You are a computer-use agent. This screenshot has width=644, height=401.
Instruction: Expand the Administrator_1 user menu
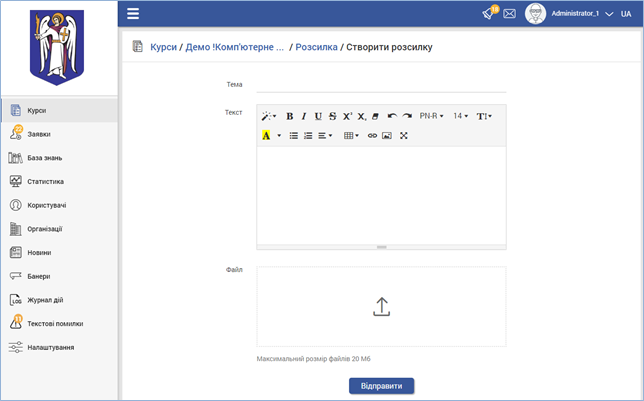609,14
